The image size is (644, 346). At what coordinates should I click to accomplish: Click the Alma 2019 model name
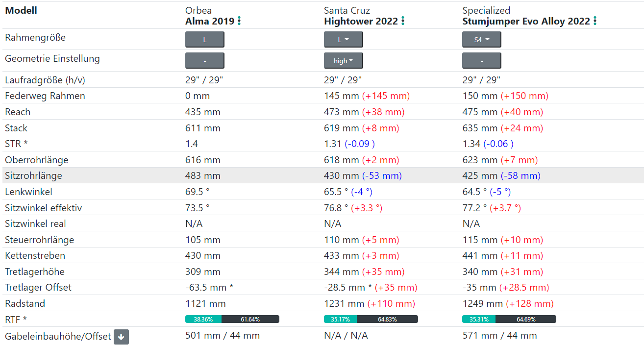tap(210, 21)
